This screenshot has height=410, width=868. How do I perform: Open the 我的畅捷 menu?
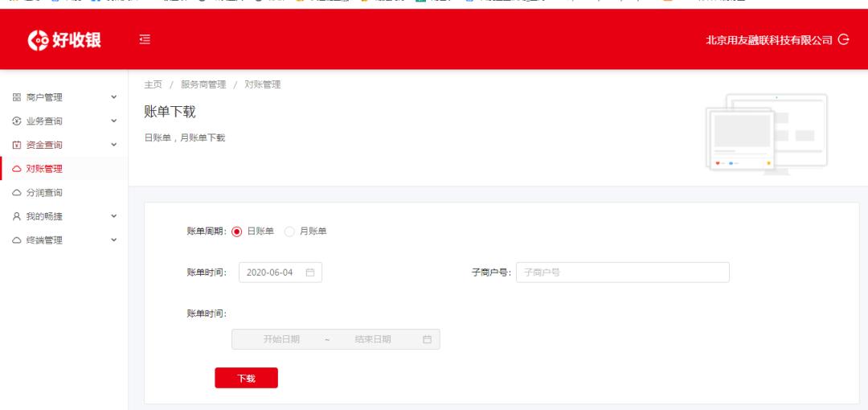(x=64, y=216)
